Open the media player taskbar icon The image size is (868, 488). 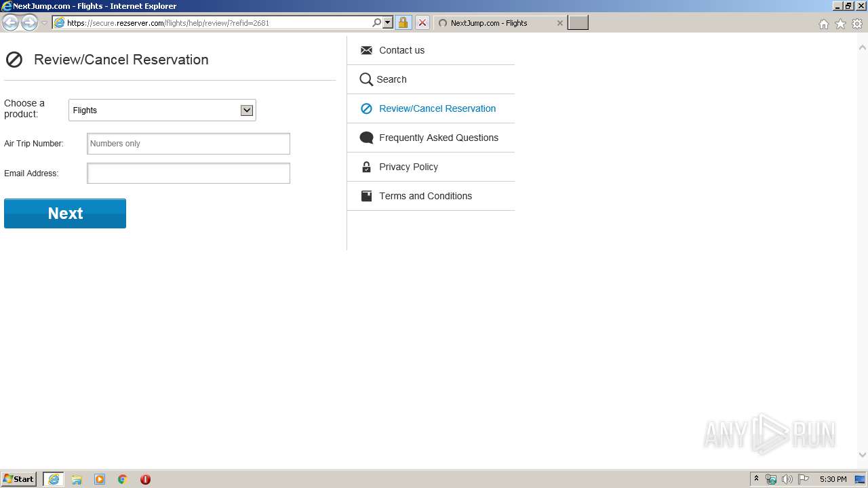coord(100,479)
